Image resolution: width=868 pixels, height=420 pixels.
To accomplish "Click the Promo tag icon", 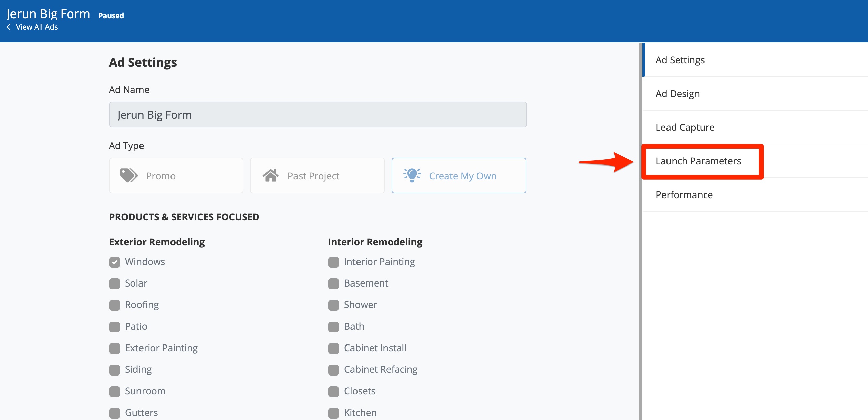I will click(x=129, y=176).
